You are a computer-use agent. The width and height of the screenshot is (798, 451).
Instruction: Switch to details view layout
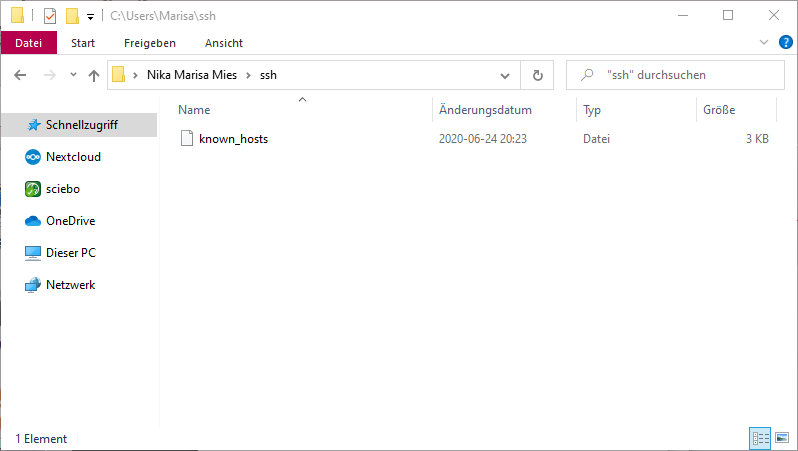point(760,438)
